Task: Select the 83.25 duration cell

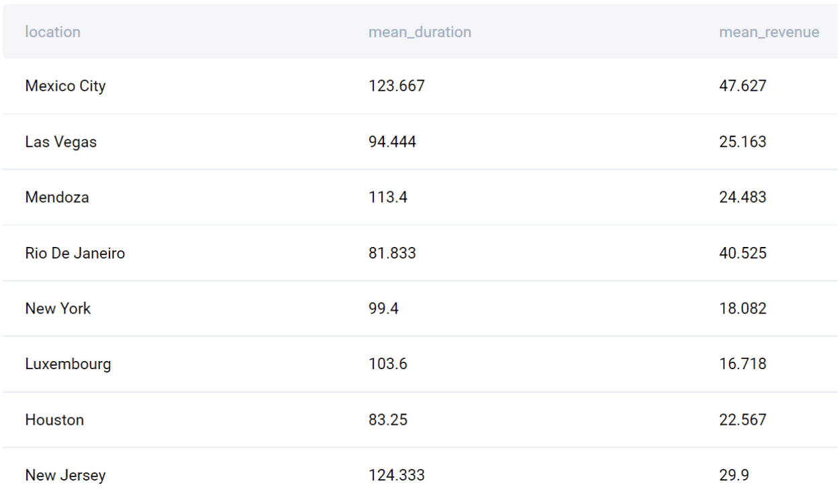Action: click(x=388, y=420)
